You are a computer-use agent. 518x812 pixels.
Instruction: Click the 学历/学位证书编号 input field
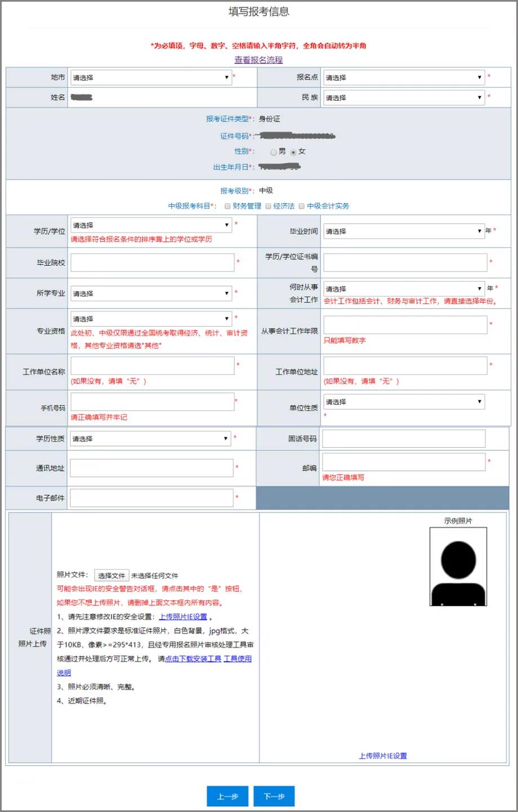click(x=405, y=262)
